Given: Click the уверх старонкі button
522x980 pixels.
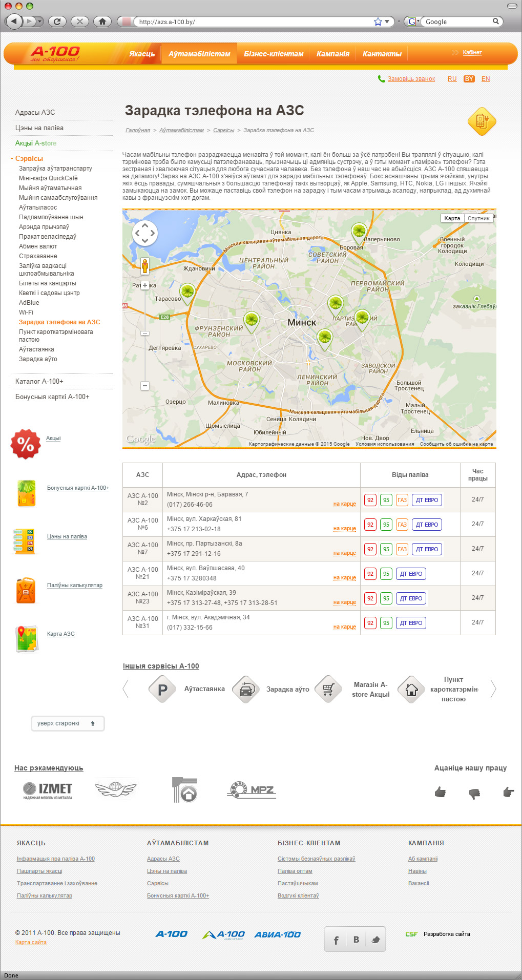Looking at the screenshot, I should coord(68,723).
